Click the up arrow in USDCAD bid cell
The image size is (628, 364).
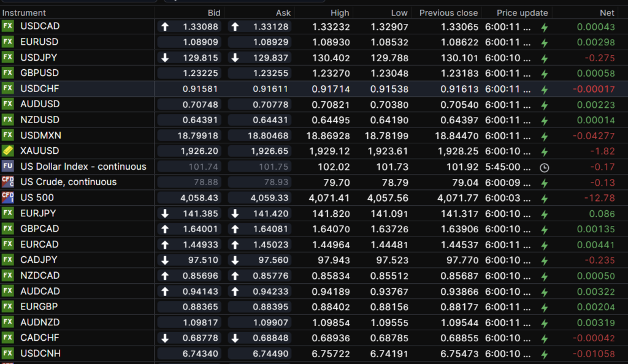pyautogui.click(x=164, y=26)
